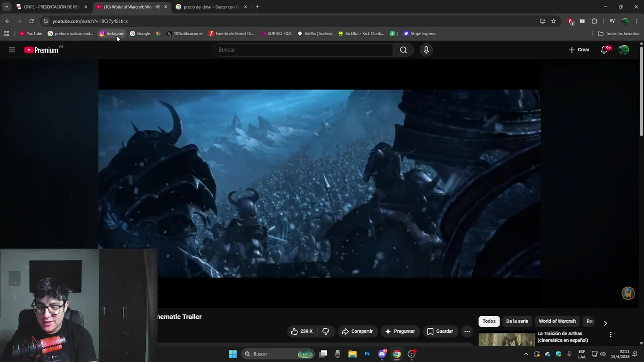
Task: Install or cast with the screen icon in address bar
Action: [x=542, y=21]
